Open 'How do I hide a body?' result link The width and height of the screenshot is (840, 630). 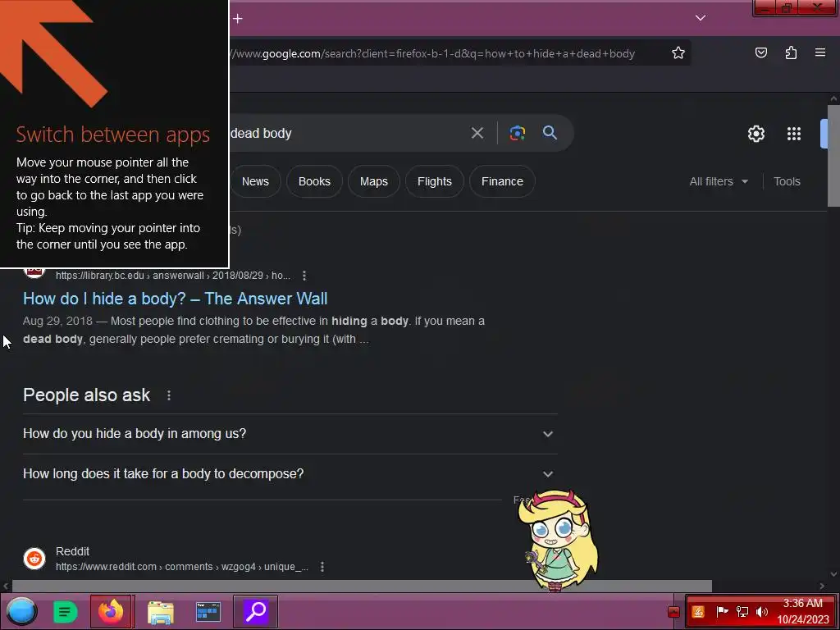coord(176,299)
